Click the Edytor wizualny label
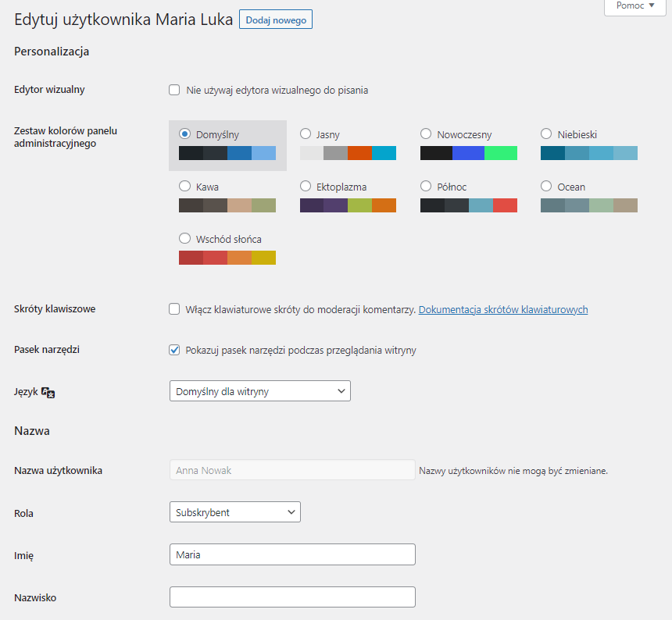 pyautogui.click(x=49, y=90)
